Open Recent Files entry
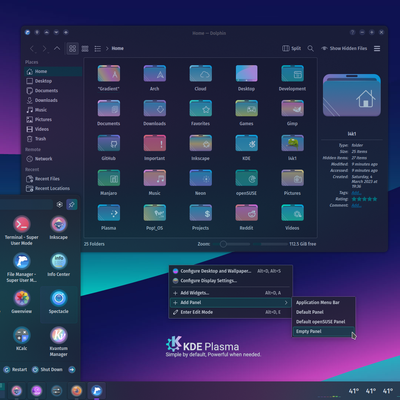The image size is (400, 400). (53, 179)
